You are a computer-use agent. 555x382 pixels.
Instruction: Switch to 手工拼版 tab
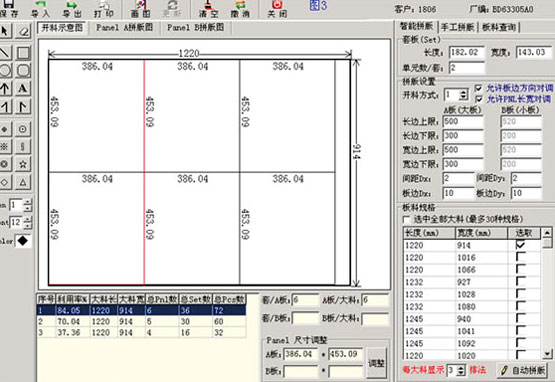tap(458, 27)
